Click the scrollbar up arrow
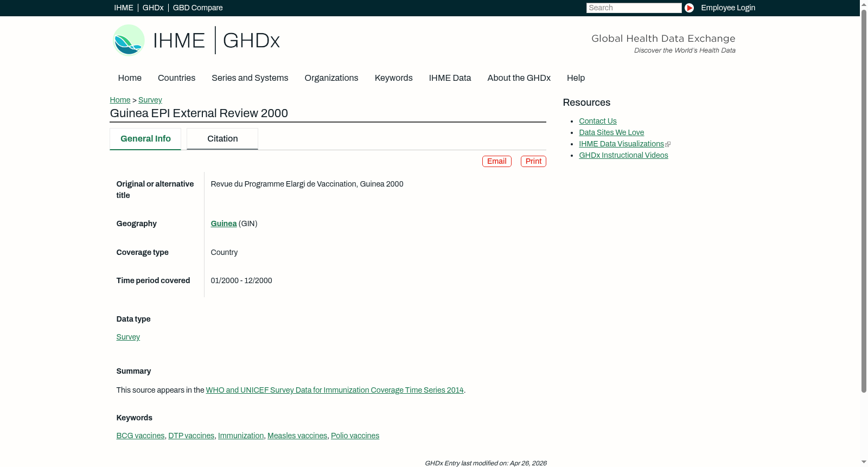This screenshot has width=868, height=467. tap(864, 4)
